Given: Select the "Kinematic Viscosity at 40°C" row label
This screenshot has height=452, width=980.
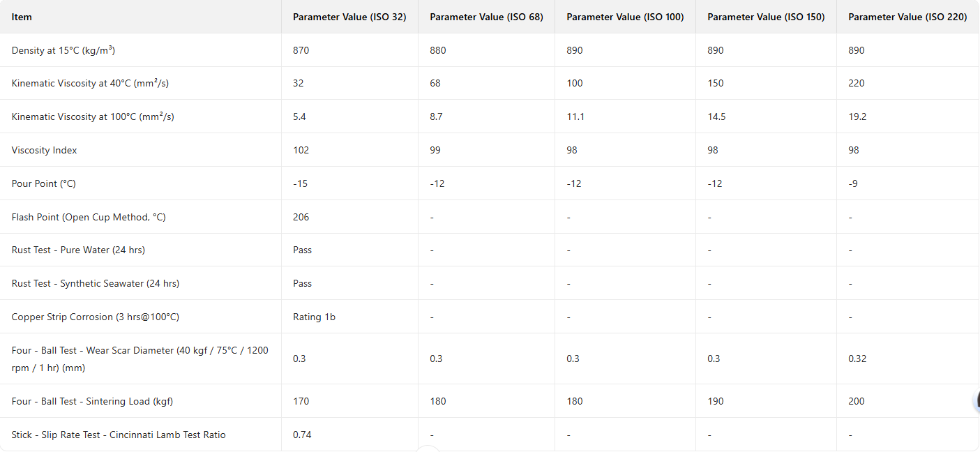Looking at the screenshot, I should [90, 83].
